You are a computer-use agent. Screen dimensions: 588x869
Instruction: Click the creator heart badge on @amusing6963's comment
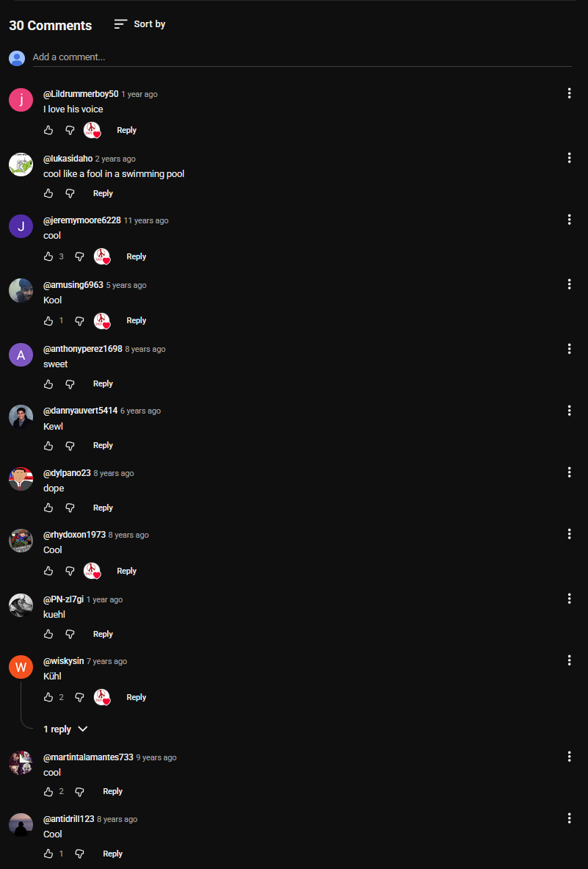tap(102, 320)
